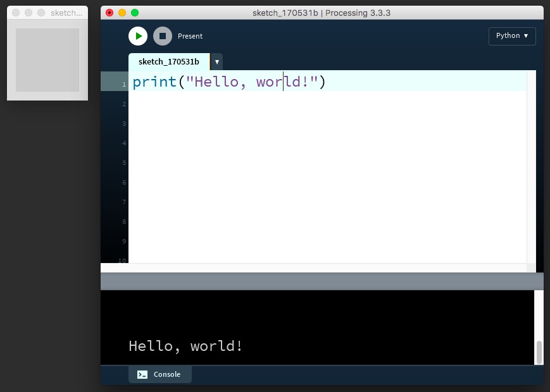550x392 pixels.
Task: Click the sketch output window title
Action: [x=66, y=13]
